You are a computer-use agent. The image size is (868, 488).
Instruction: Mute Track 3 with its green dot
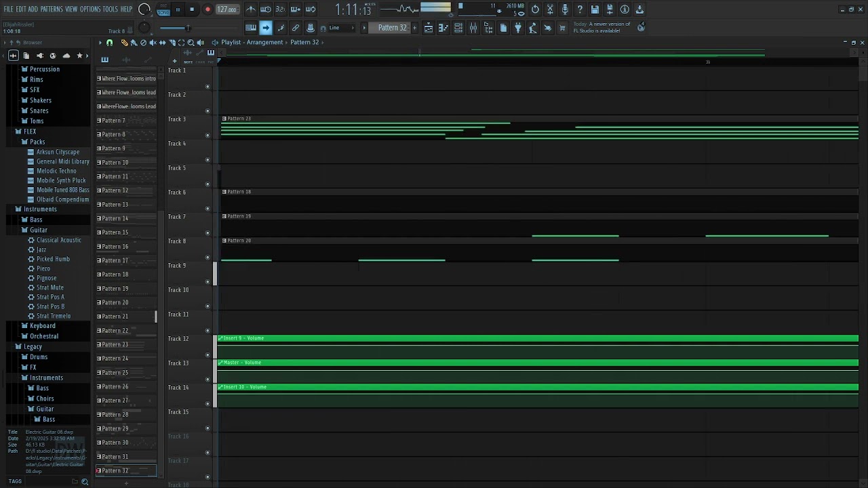click(x=208, y=136)
